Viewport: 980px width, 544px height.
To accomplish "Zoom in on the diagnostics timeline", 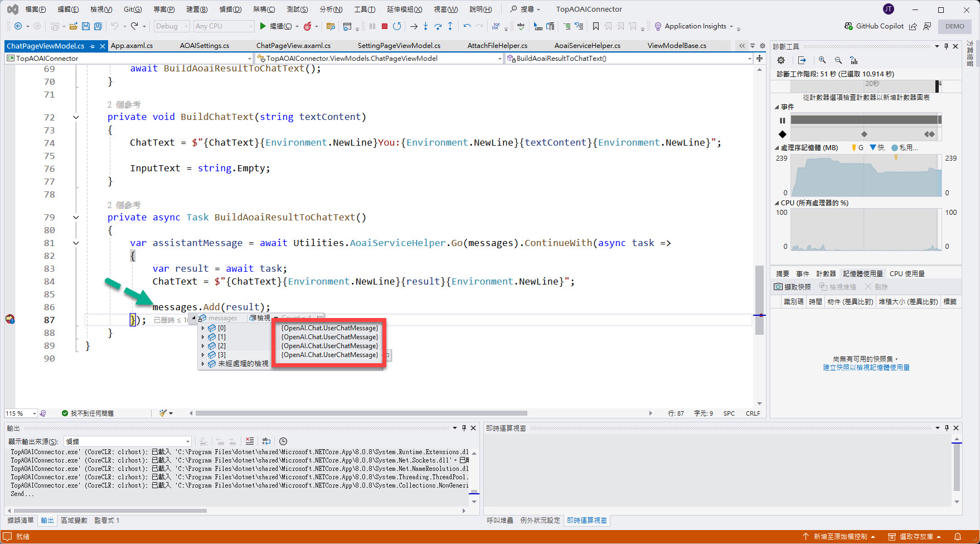I will click(822, 60).
